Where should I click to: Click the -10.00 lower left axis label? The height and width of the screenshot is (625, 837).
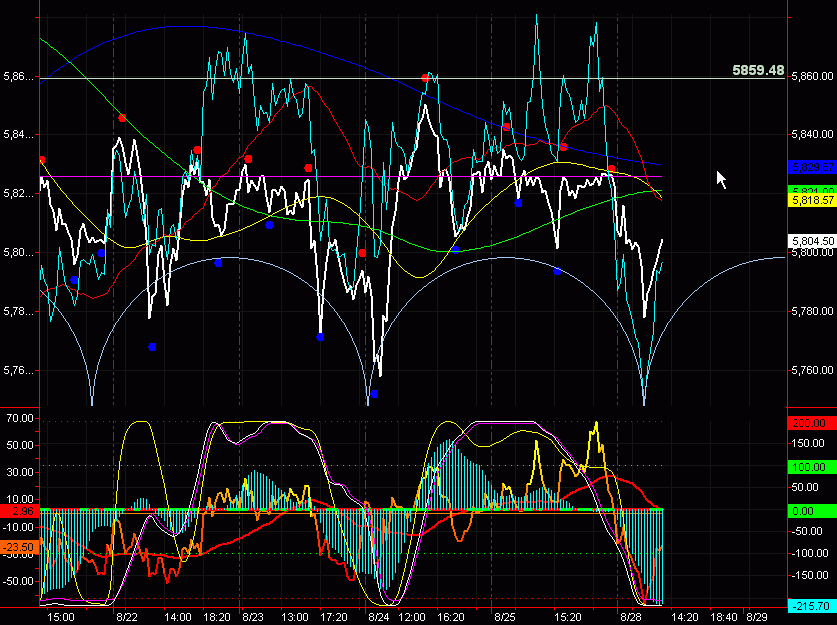19,527
